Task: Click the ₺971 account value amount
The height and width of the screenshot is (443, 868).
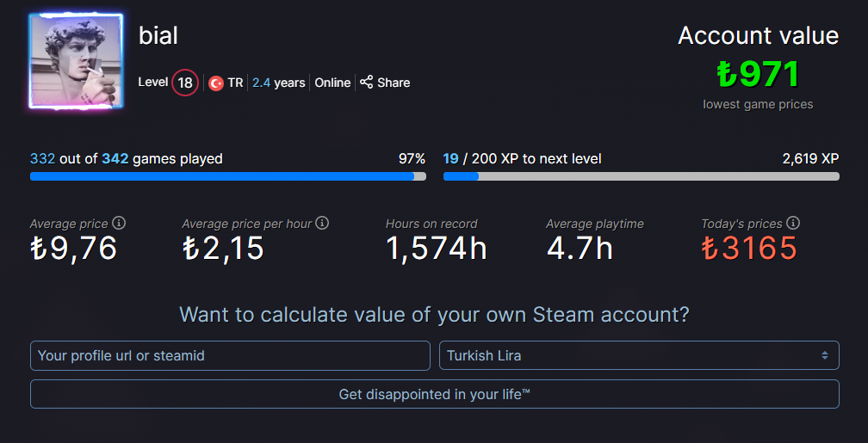Action: pyautogui.click(x=758, y=75)
